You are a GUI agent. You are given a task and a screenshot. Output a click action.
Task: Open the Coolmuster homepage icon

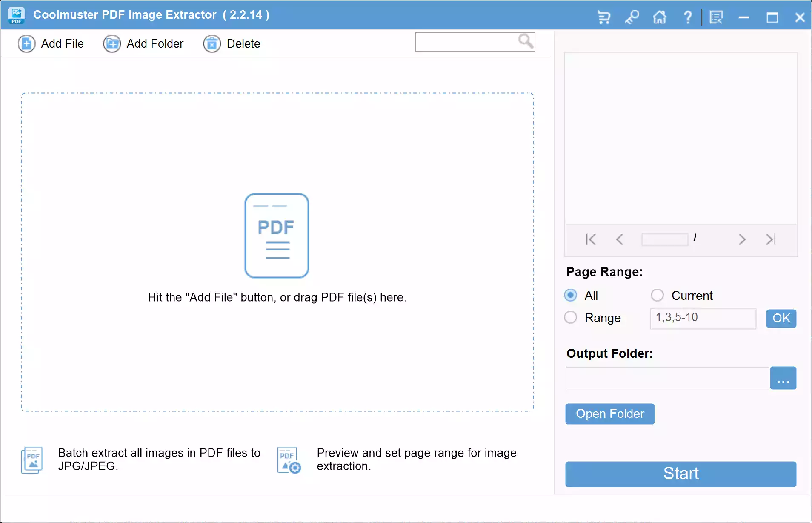659,17
